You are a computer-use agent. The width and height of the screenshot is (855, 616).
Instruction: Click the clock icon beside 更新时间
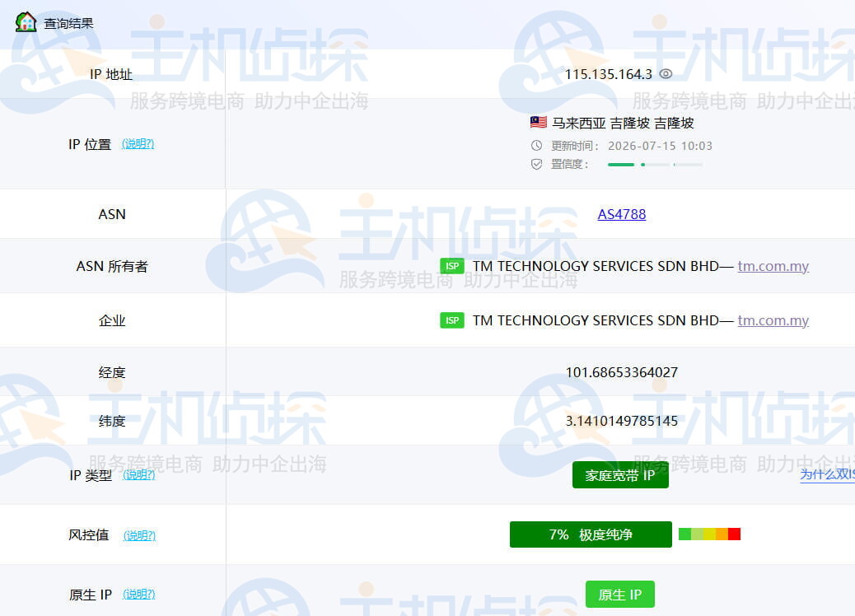coord(536,146)
